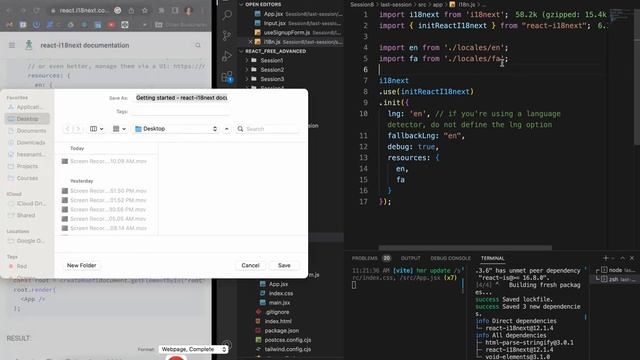Open search on react-i18next documentation page

pos(198,45)
